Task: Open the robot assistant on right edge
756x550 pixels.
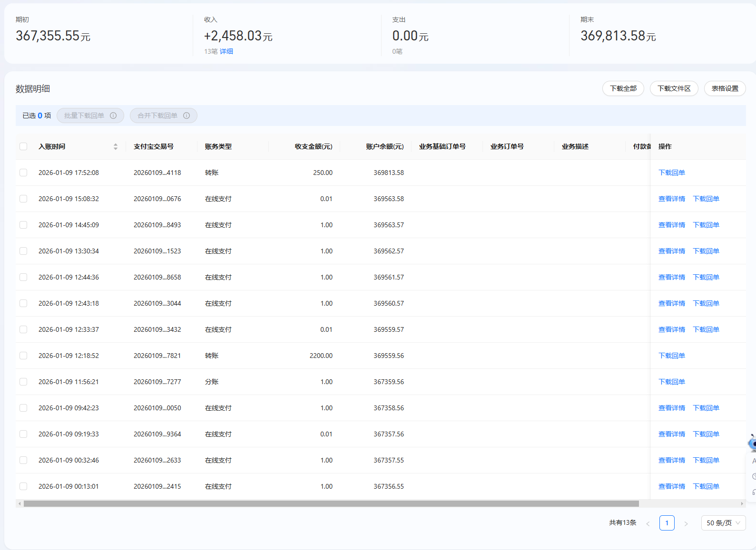Action: pyautogui.click(x=752, y=443)
